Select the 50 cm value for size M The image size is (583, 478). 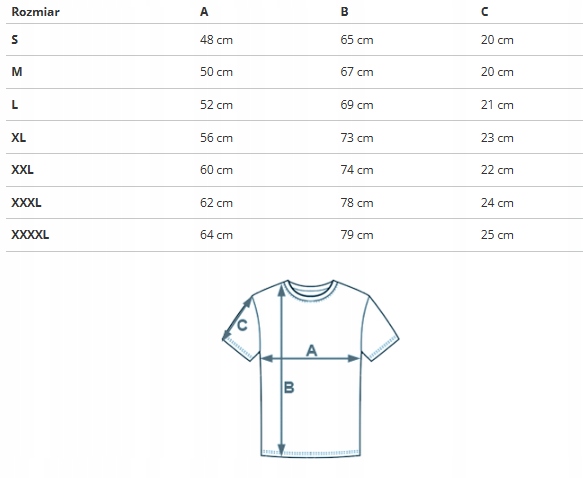pos(216,72)
